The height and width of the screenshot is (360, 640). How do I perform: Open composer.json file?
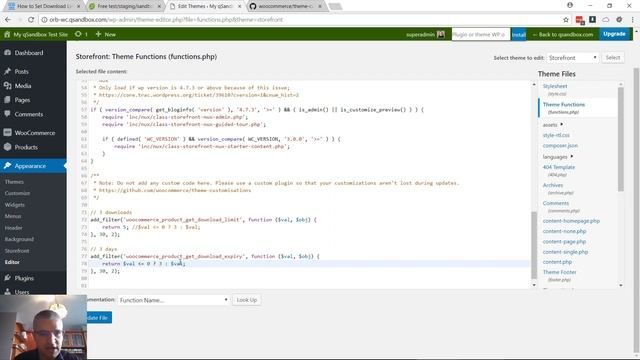click(x=560, y=145)
